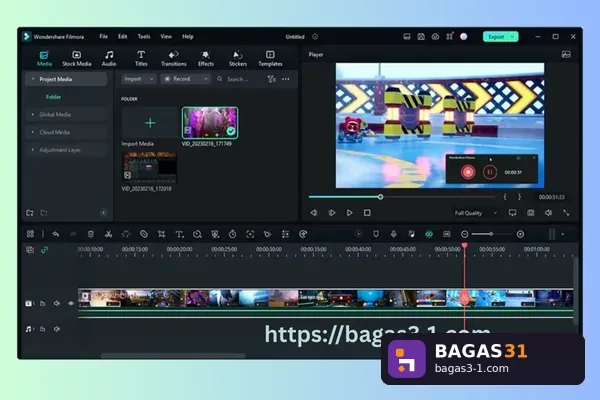Open the View menu
Screen dimensions: 600x400
point(166,36)
